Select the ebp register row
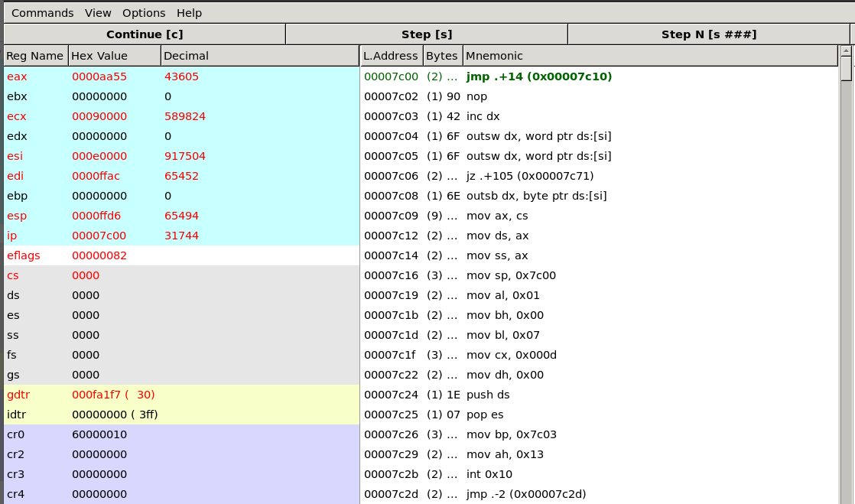Viewport: 855px width, 504px height. tap(181, 196)
